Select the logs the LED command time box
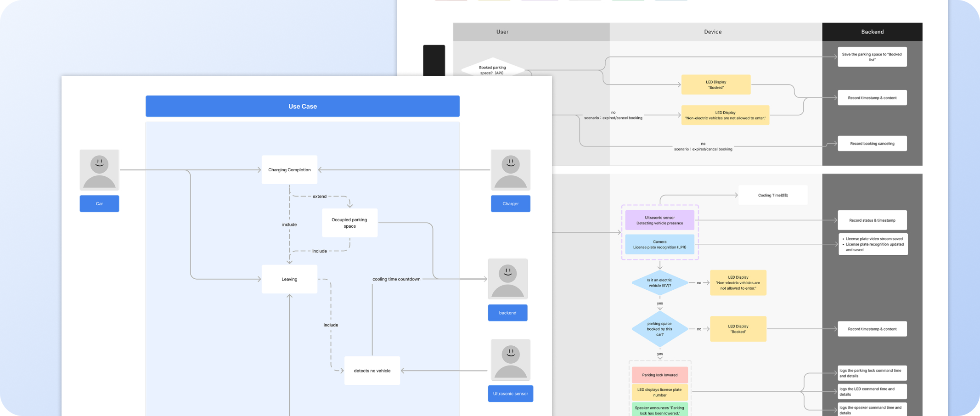 coord(872,391)
